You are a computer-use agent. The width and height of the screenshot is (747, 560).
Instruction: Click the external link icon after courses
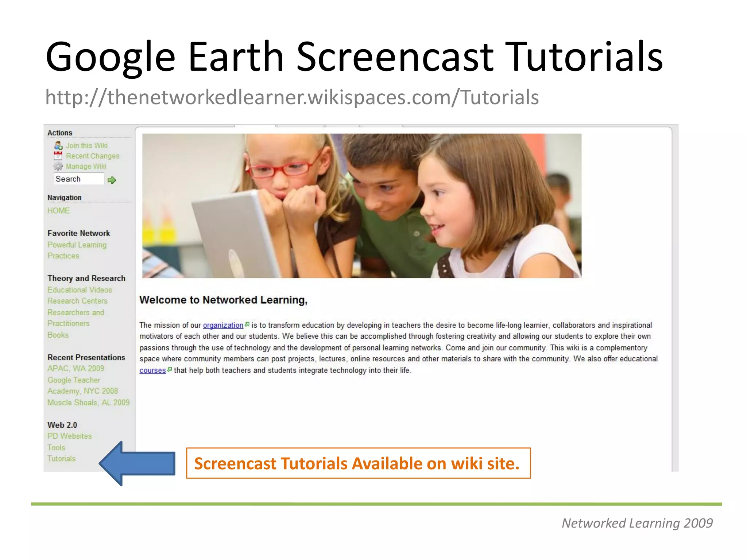pyautogui.click(x=170, y=369)
